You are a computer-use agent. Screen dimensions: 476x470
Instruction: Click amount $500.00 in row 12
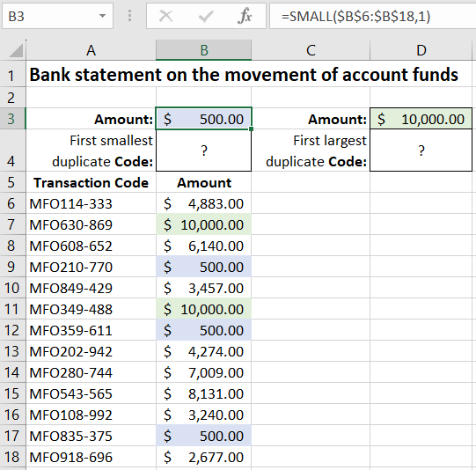(204, 330)
